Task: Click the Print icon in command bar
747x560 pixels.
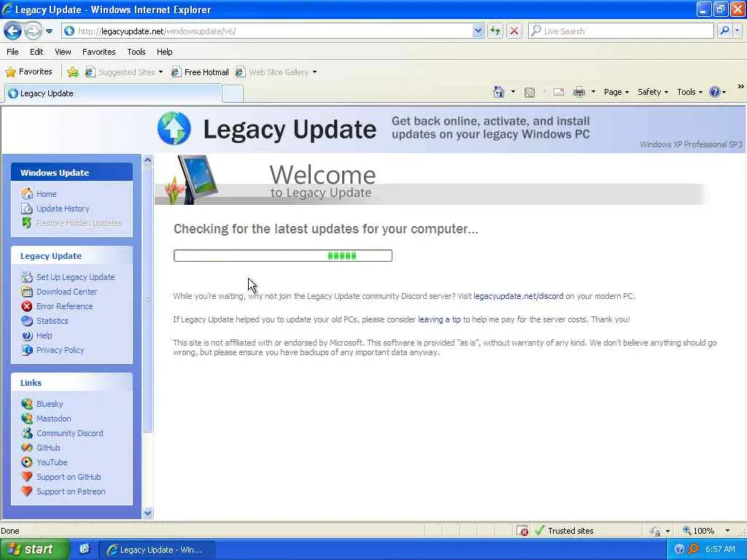Action: tap(578, 92)
